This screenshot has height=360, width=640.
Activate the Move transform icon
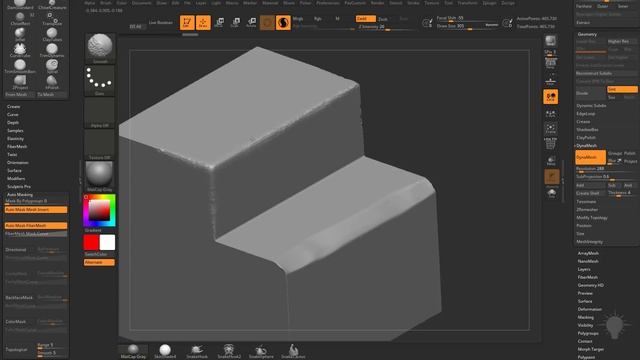[219, 22]
